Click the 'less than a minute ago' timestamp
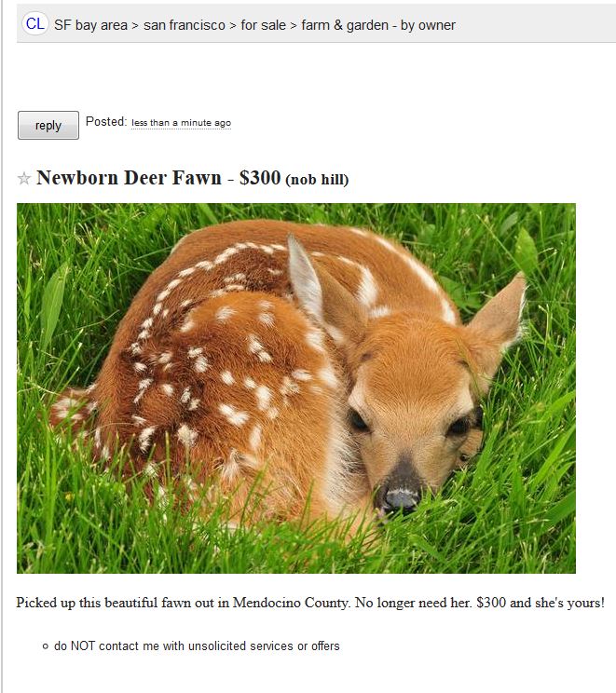This screenshot has height=693, width=616. click(x=182, y=123)
